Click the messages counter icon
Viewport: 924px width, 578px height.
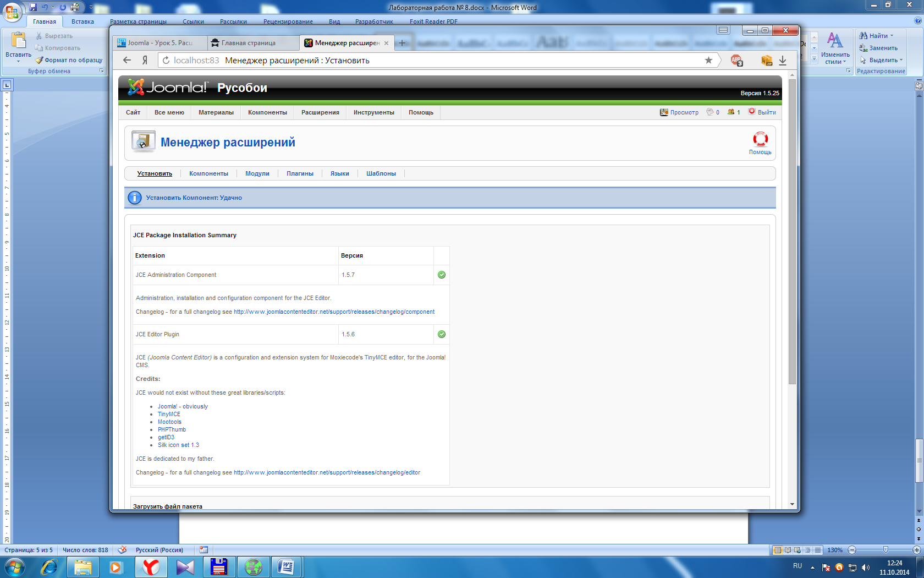(x=710, y=112)
